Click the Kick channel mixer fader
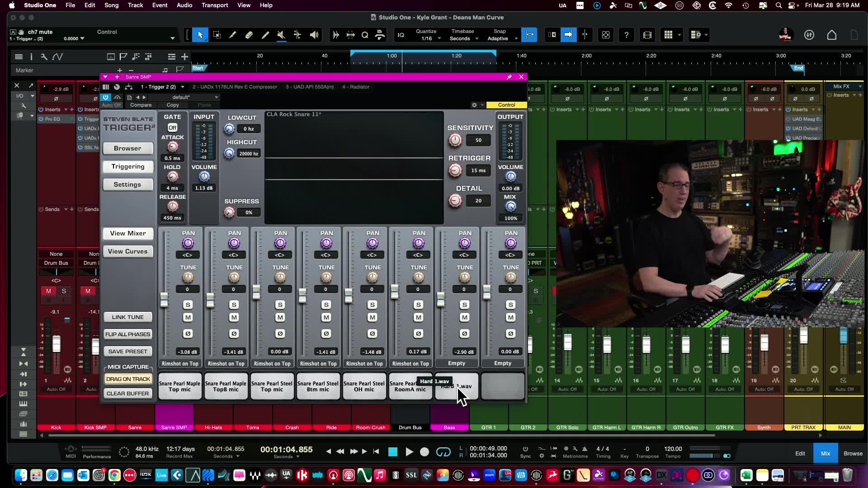This screenshot has height=488, width=868. [57, 344]
